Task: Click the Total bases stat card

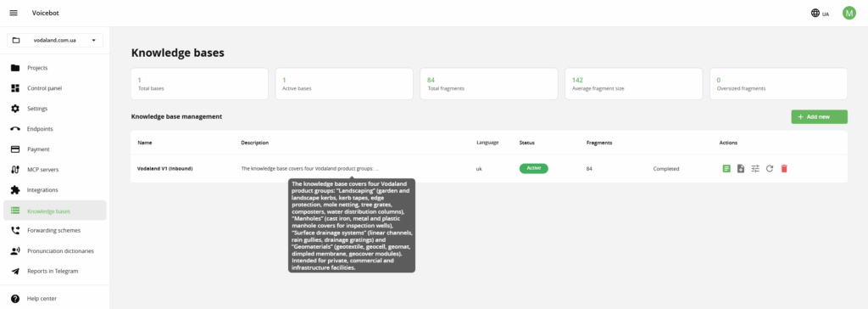Action: [x=199, y=84]
